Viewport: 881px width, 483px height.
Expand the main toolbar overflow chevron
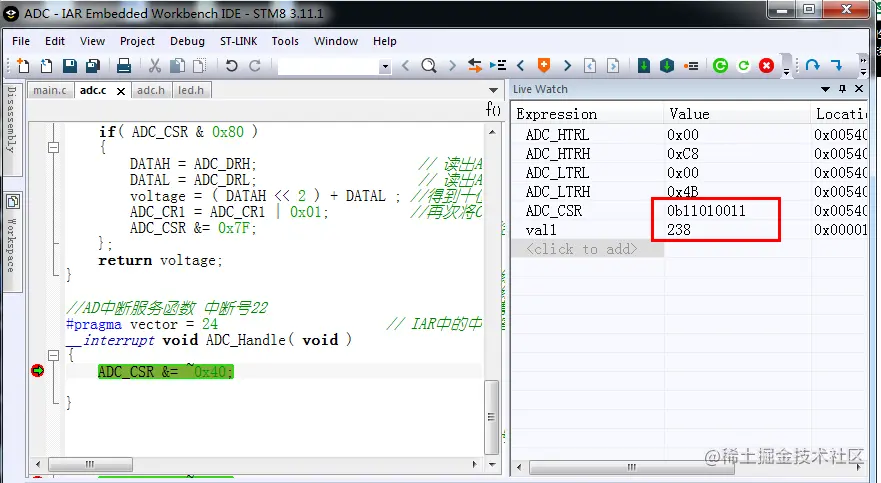pos(787,72)
